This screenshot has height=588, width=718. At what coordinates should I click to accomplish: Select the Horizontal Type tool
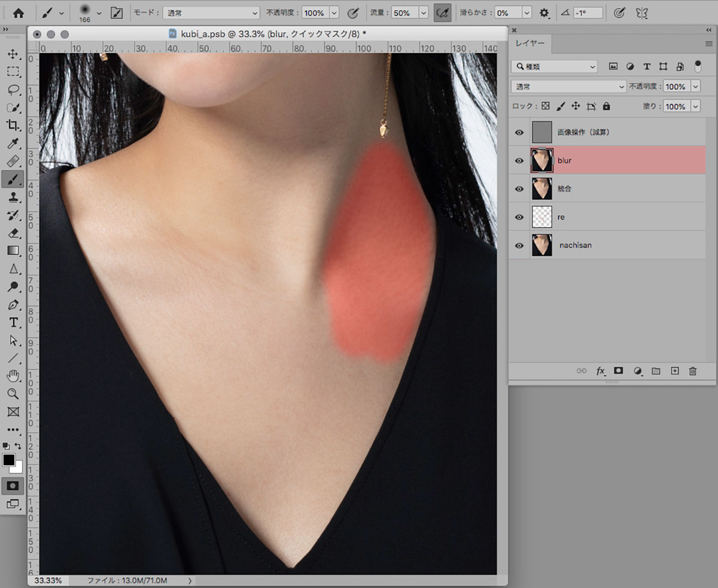point(13,322)
